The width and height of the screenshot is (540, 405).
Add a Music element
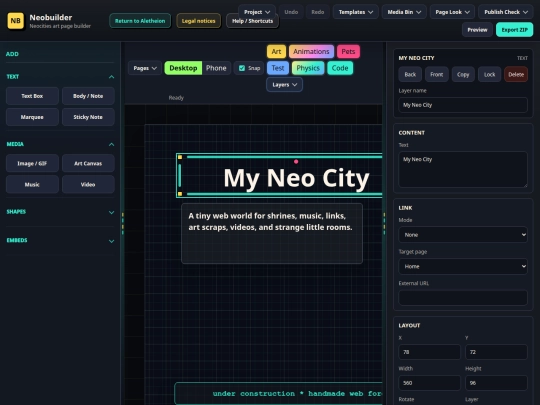click(32, 185)
